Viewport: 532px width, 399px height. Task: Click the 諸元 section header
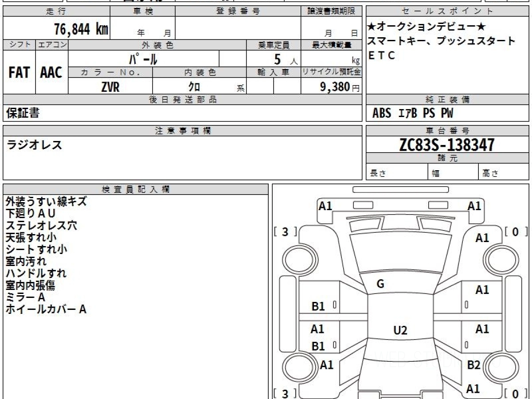coord(447,158)
